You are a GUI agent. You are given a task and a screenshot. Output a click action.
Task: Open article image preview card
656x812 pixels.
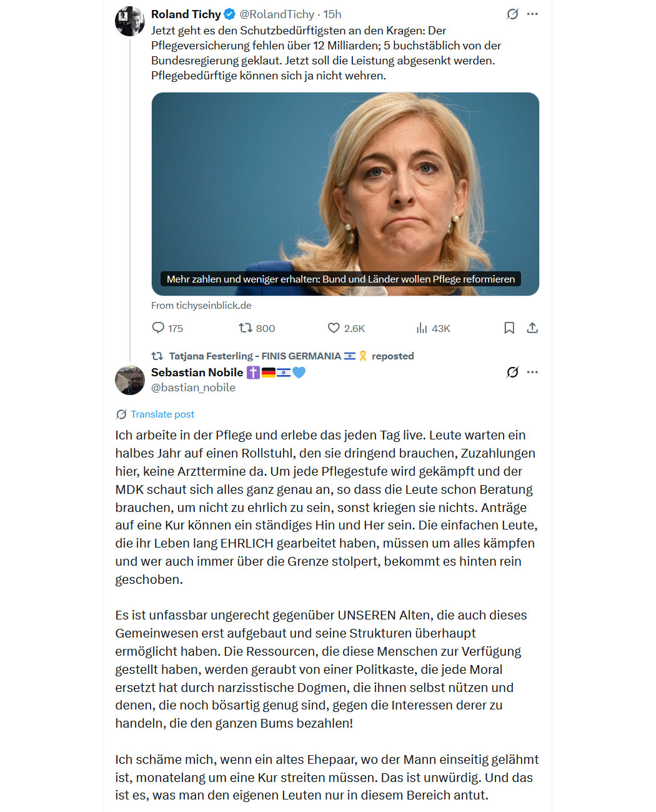click(345, 194)
